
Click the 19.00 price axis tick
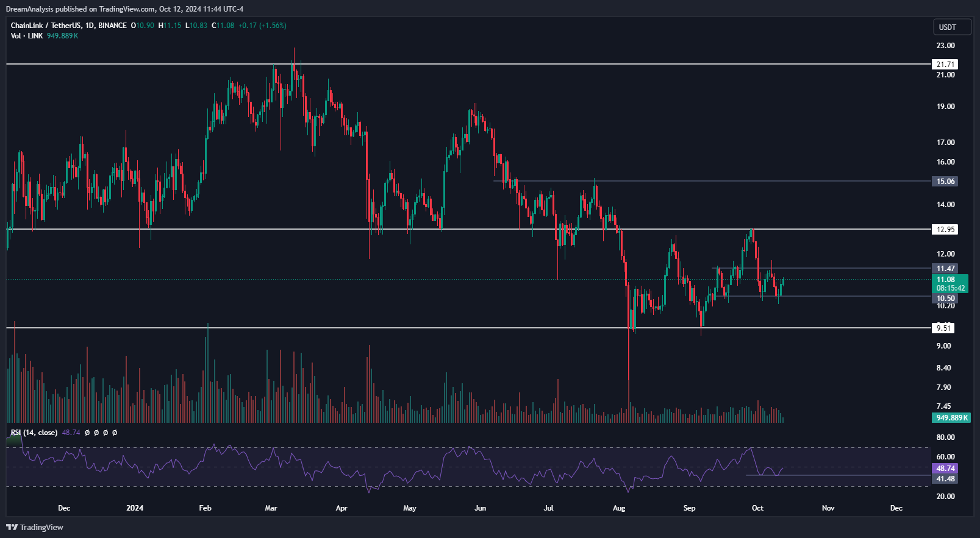click(946, 107)
